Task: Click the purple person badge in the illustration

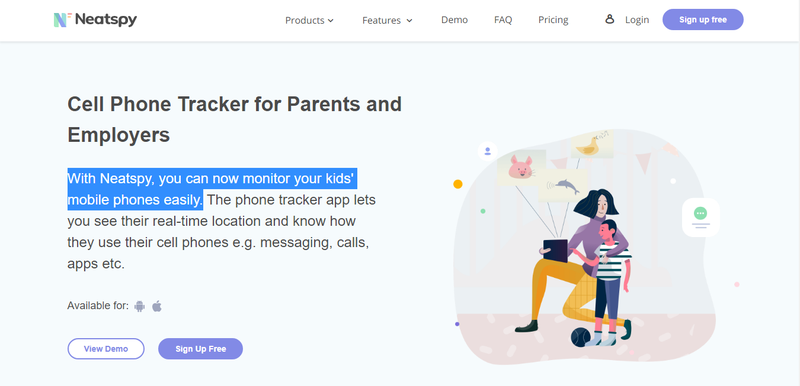Action: coord(488,151)
